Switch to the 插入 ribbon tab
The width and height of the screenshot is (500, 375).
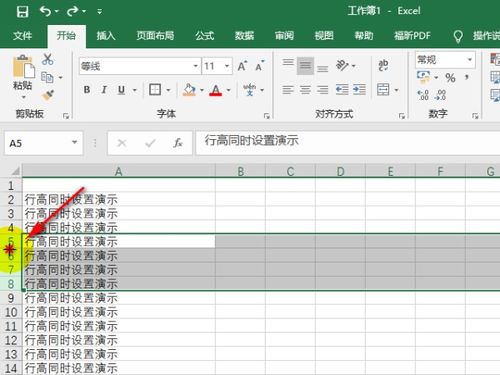click(106, 36)
